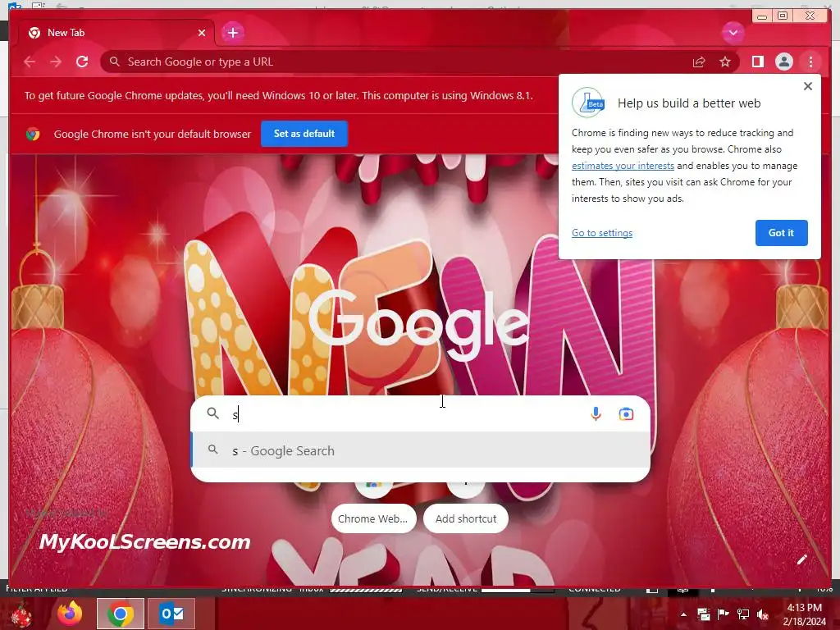840x630 pixels.
Task: Open the estimates your interests link
Action: [623, 166]
